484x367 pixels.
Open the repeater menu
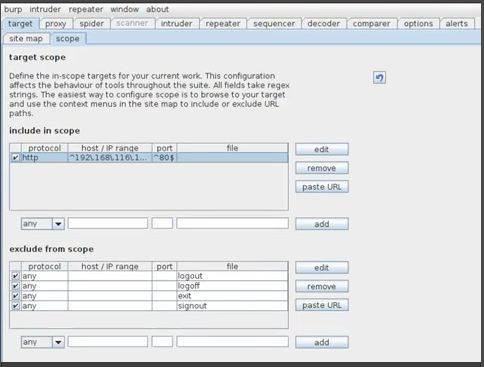86,9
